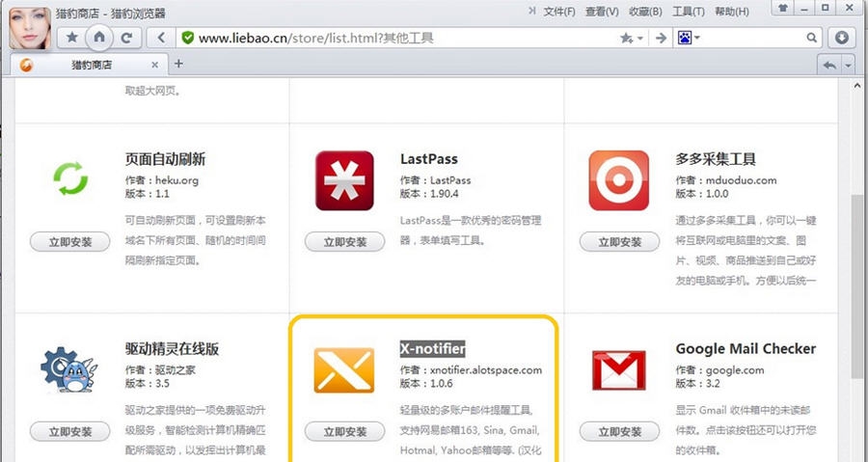Image resolution: width=868 pixels, height=462 pixels.
Task: Click the green security shield icon
Action: pyautogui.click(x=188, y=38)
